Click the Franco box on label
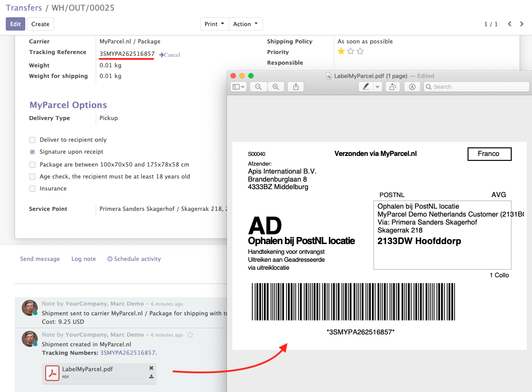The height and width of the screenshot is (392, 532). [x=489, y=154]
